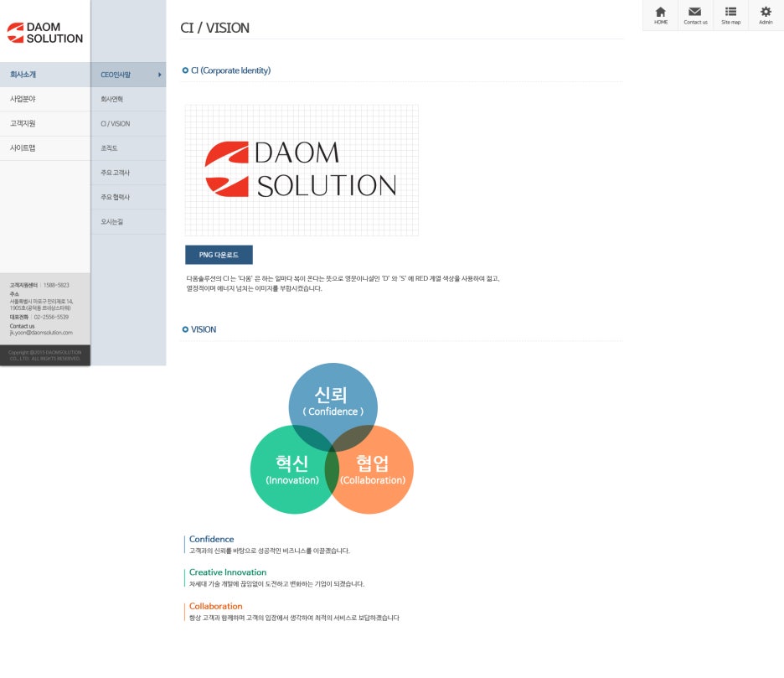Open the 조직도 submenu item
Viewport: 784px width, 678px height.
click(128, 148)
